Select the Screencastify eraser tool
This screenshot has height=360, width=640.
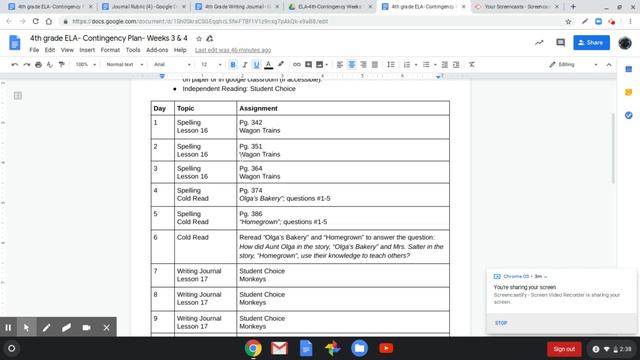click(x=67, y=327)
